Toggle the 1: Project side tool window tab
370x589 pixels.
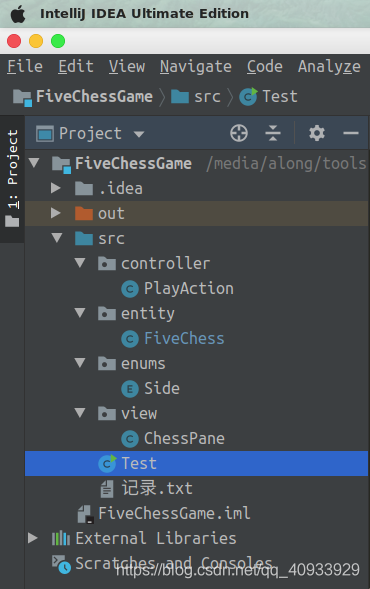point(12,179)
